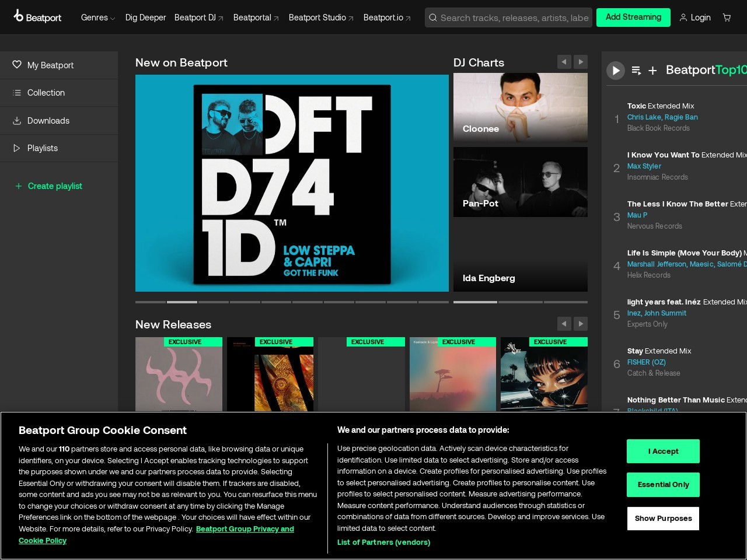Open label Catch & Release

(654, 373)
